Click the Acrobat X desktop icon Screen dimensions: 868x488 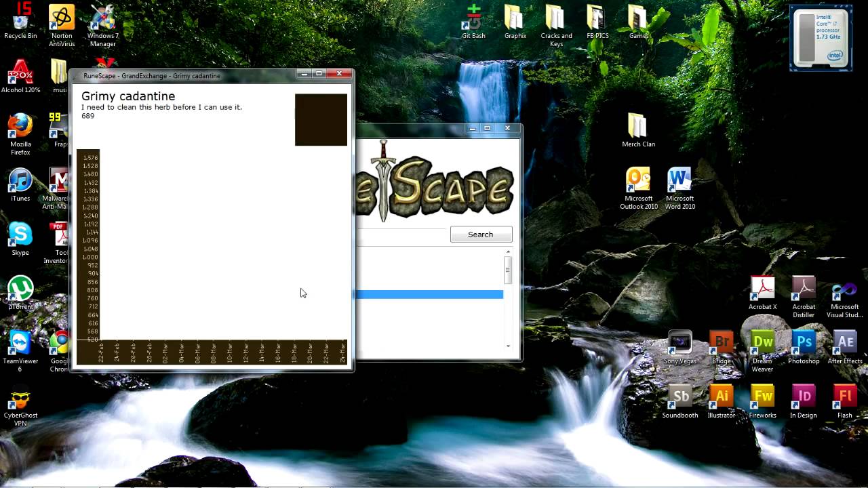(762, 293)
